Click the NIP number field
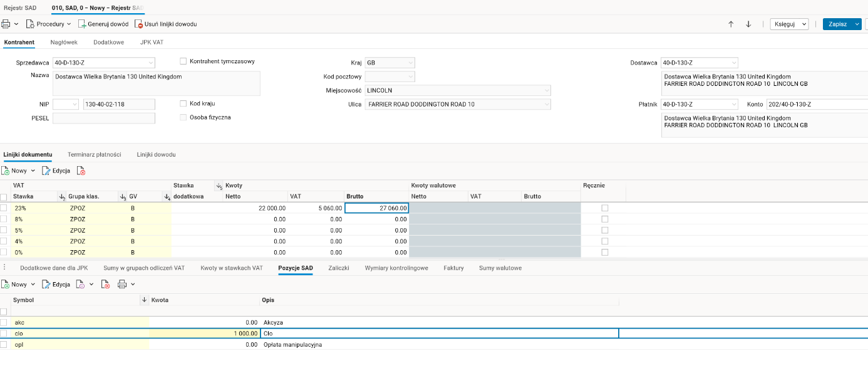 point(119,104)
